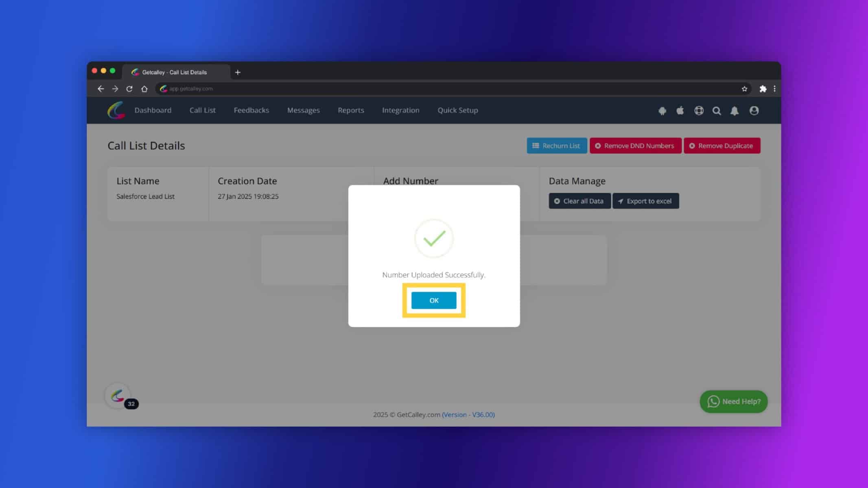Select the Quick Setup tab

click(458, 110)
